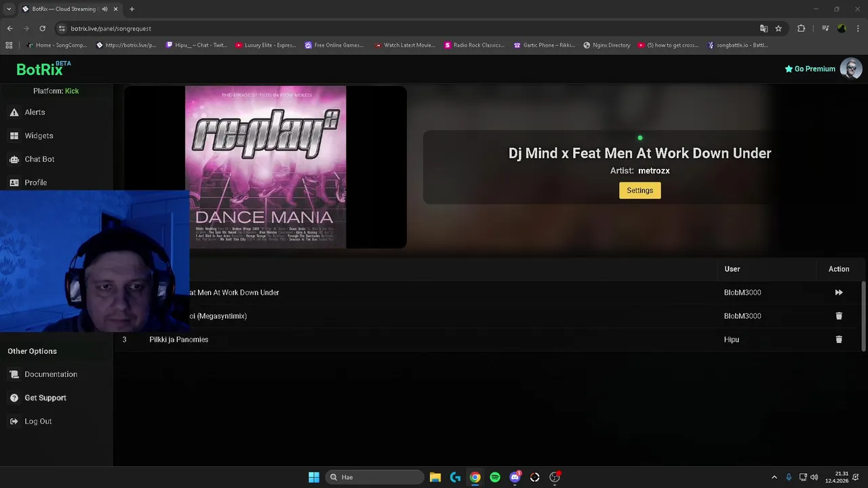
Task: Open the Chrome apps grid
Action: [x=9, y=45]
